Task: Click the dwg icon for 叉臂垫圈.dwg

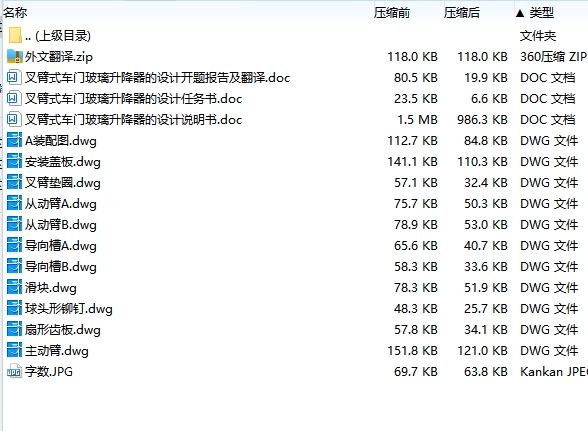Action: pyautogui.click(x=14, y=182)
